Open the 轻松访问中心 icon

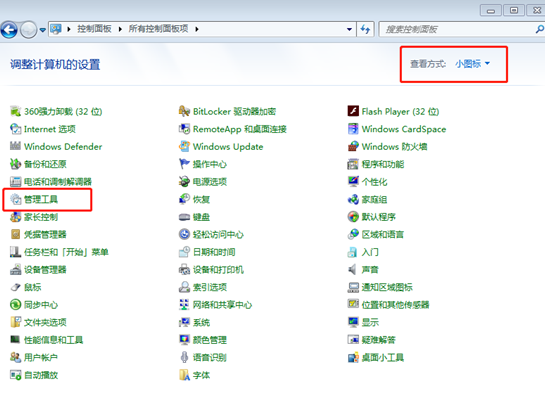click(184, 235)
